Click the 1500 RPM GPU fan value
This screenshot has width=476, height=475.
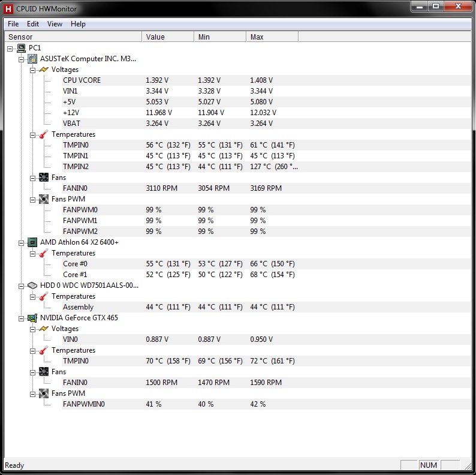(161, 383)
